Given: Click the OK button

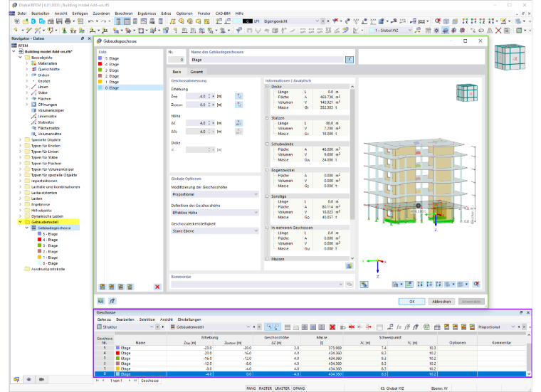Looking at the screenshot, I should [x=411, y=302].
